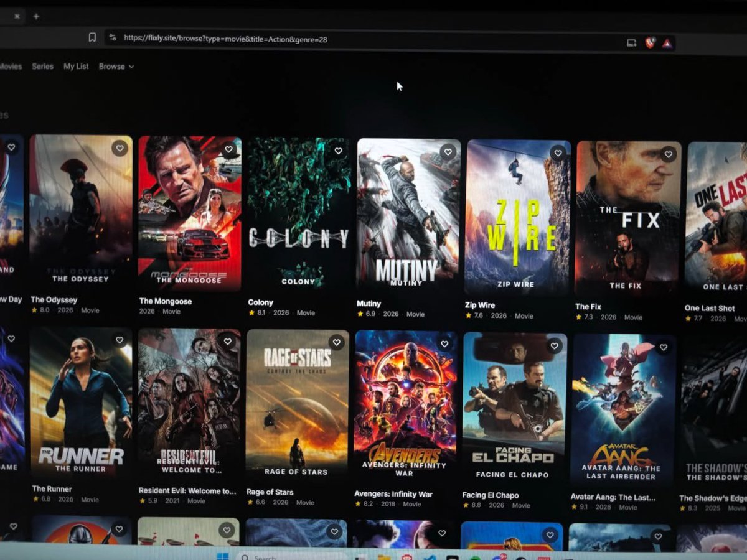The height and width of the screenshot is (560, 747).
Task: Open the Colony movie poster
Action: pos(299,215)
